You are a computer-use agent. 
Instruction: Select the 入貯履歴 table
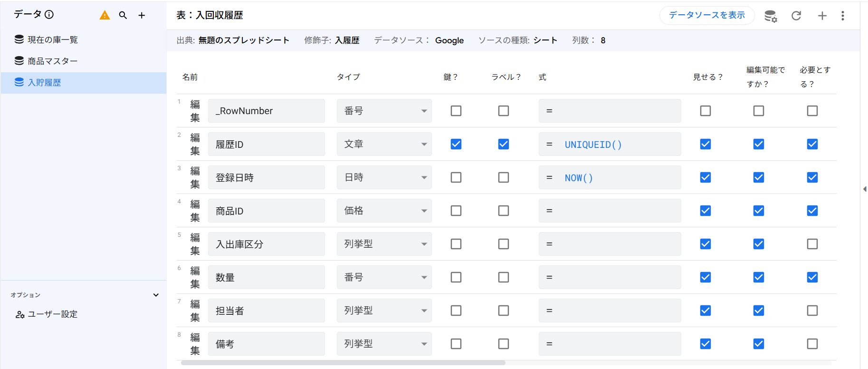[84, 83]
